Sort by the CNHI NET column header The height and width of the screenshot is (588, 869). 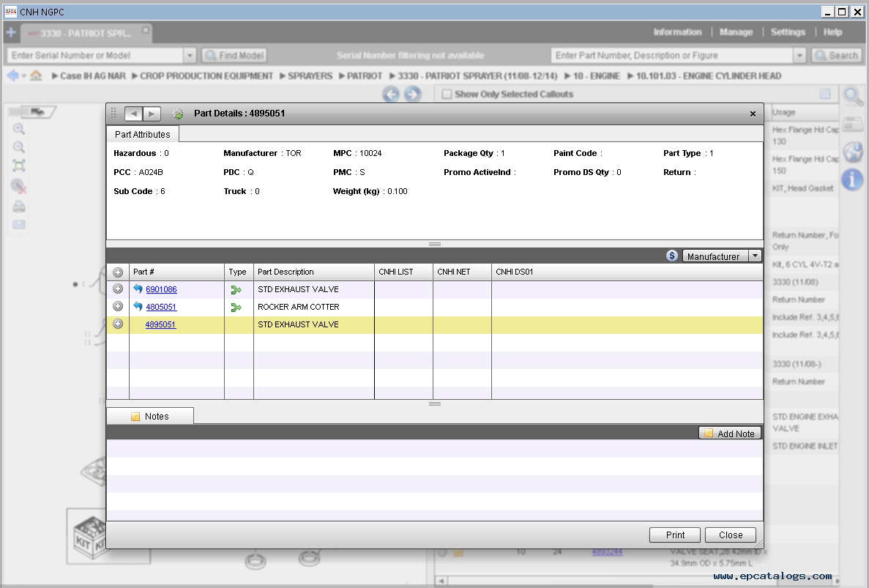tap(462, 272)
